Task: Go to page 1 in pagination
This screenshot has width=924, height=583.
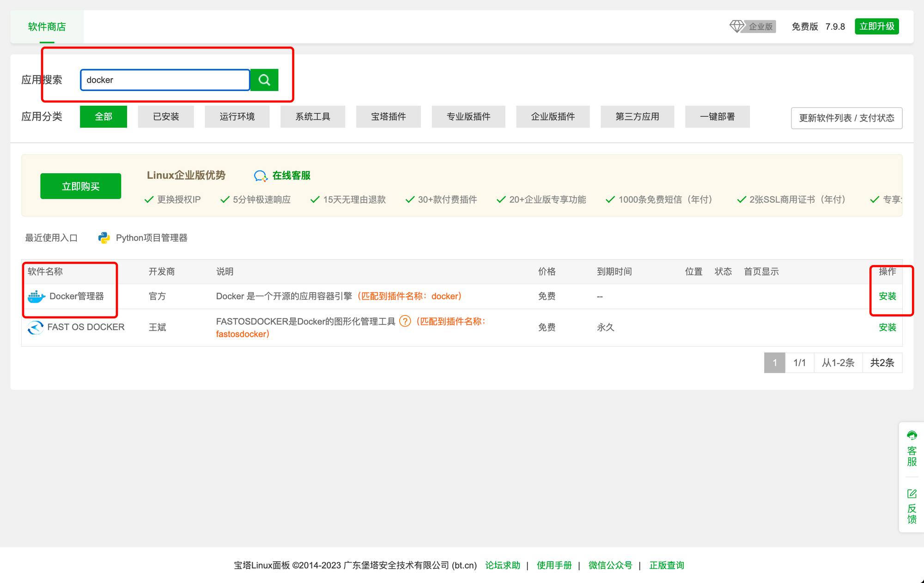Action: [x=775, y=363]
